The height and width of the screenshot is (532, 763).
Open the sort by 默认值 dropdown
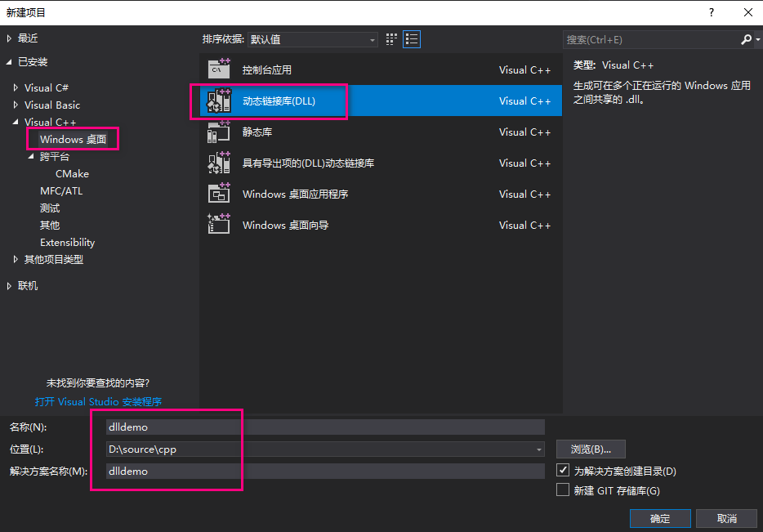[x=313, y=39]
